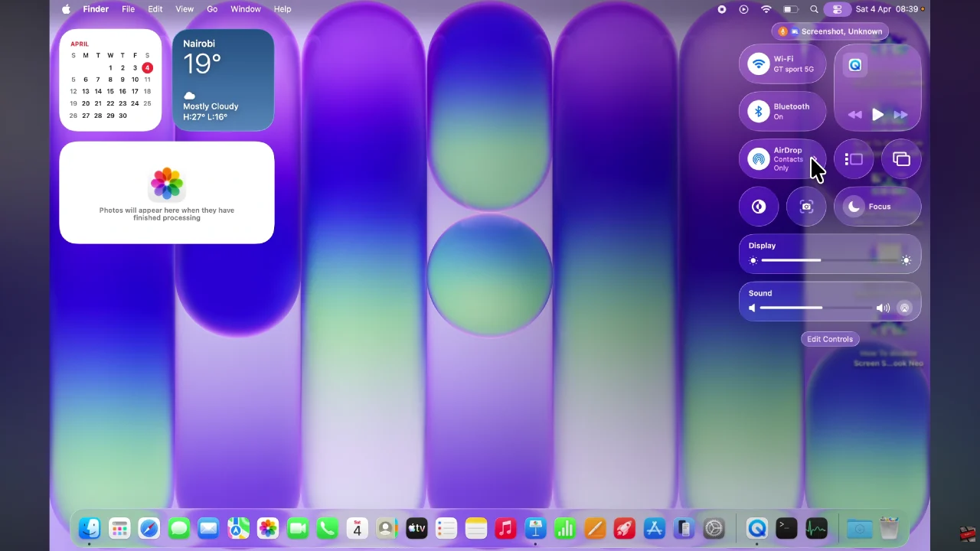Open Stage Manager from Control Center
The width and height of the screenshot is (980, 551).
[x=854, y=159]
